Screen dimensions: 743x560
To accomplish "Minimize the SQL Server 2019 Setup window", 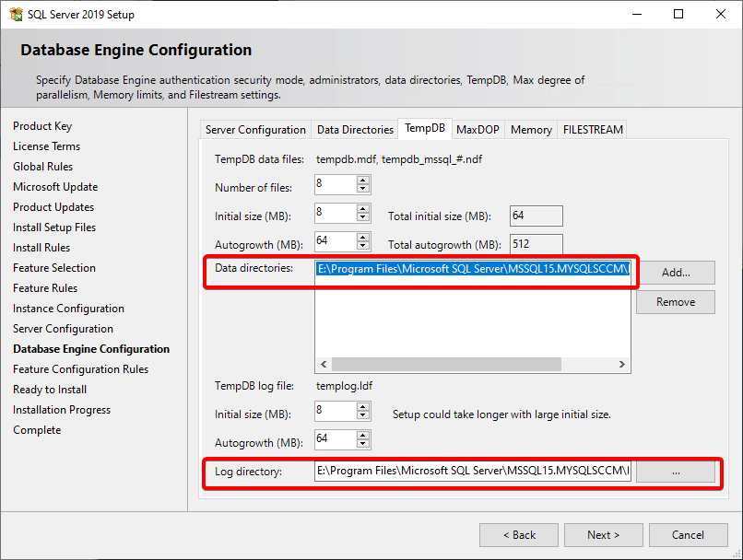I will (637, 14).
